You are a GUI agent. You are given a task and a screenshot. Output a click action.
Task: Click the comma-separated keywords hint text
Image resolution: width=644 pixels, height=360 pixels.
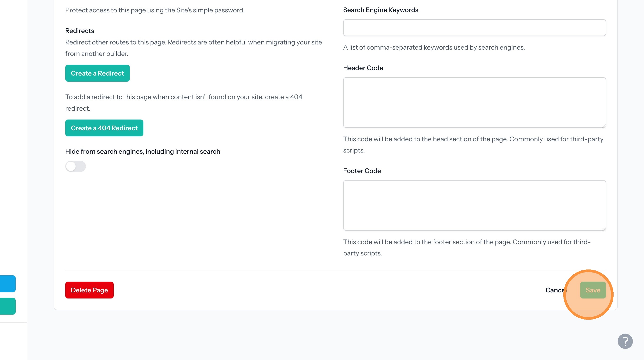click(x=434, y=47)
